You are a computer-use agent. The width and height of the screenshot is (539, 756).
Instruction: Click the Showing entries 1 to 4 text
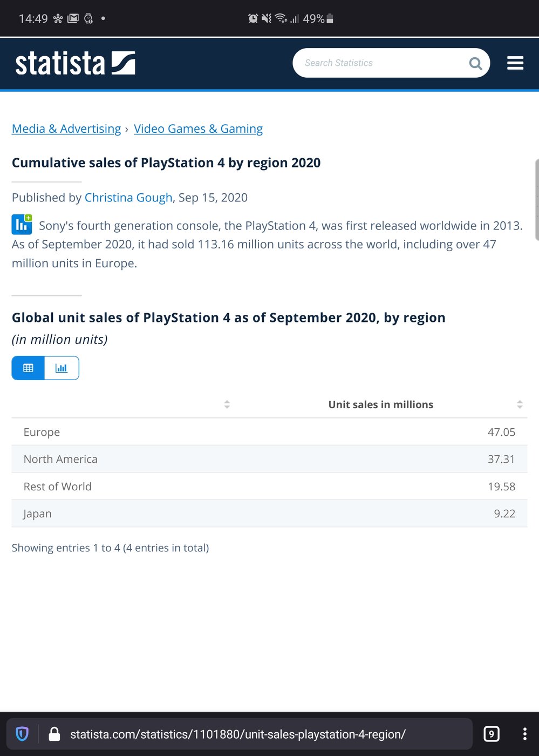tap(110, 548)
